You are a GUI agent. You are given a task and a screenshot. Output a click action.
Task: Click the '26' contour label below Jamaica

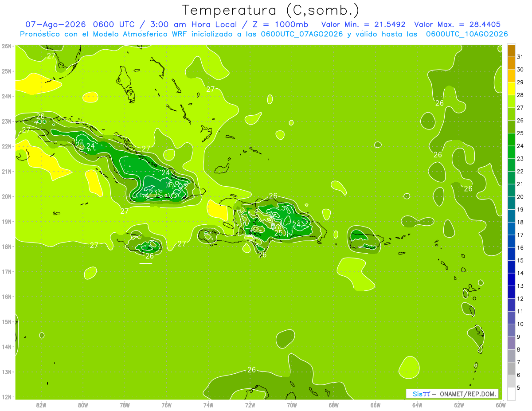(x=150, y=256)
